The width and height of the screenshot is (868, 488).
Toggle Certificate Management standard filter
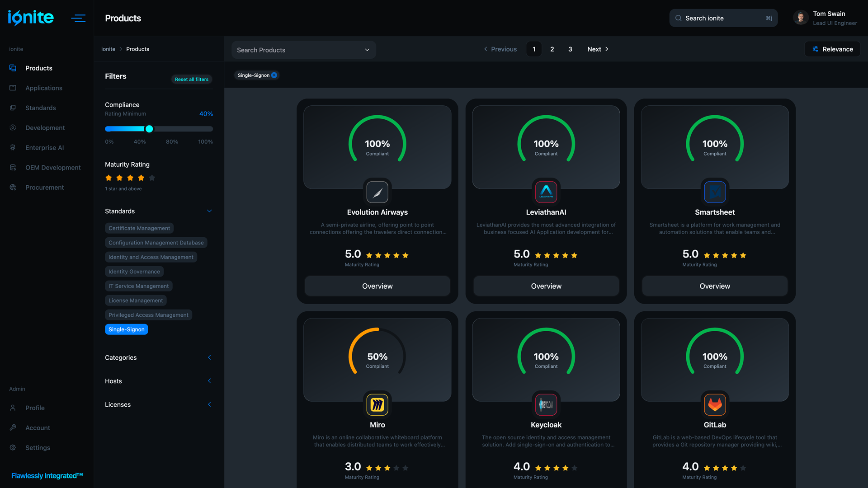[x=139, y=228]
